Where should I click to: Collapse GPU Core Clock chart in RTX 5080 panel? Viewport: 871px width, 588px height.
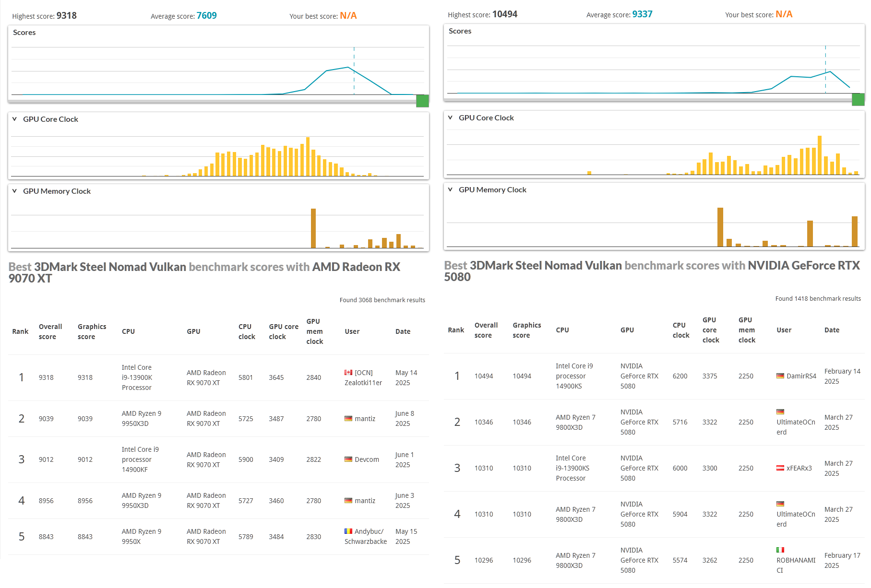click(450, 118)
